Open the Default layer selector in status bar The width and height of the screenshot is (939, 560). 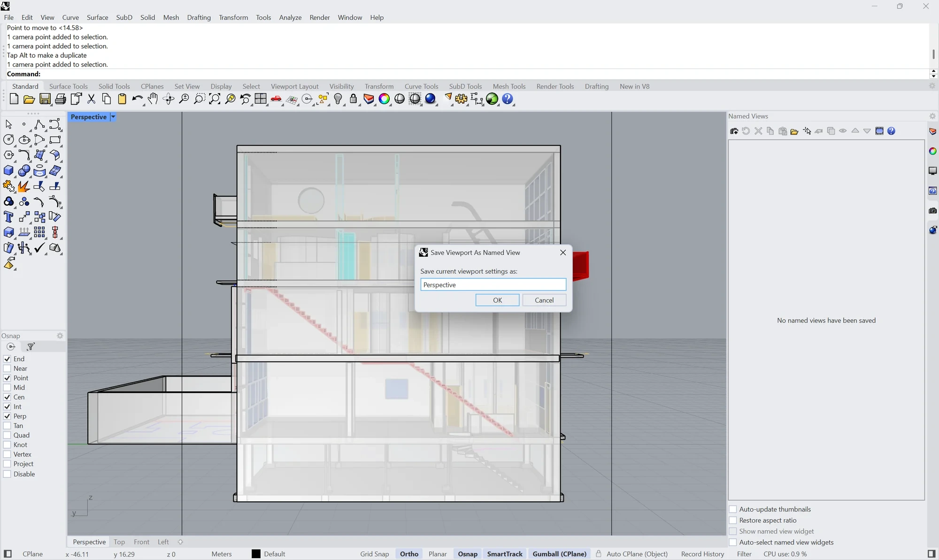coord(274,554)
